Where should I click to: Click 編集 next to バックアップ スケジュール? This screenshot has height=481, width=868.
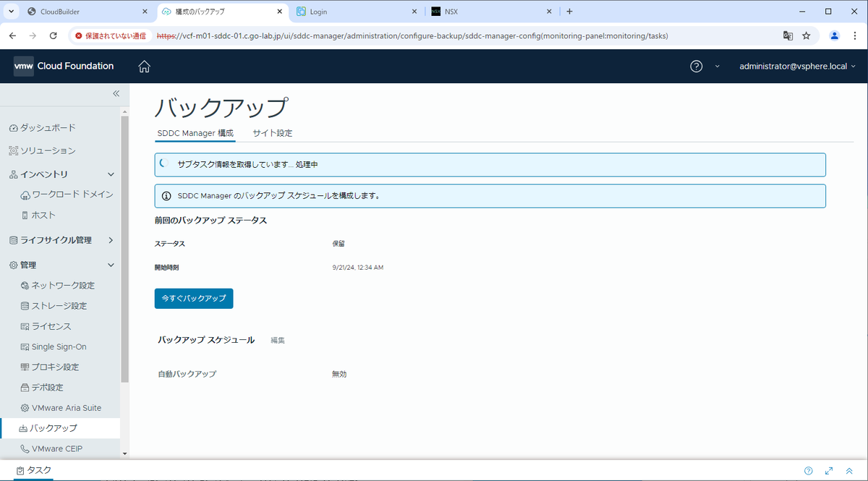coord(278,340)
